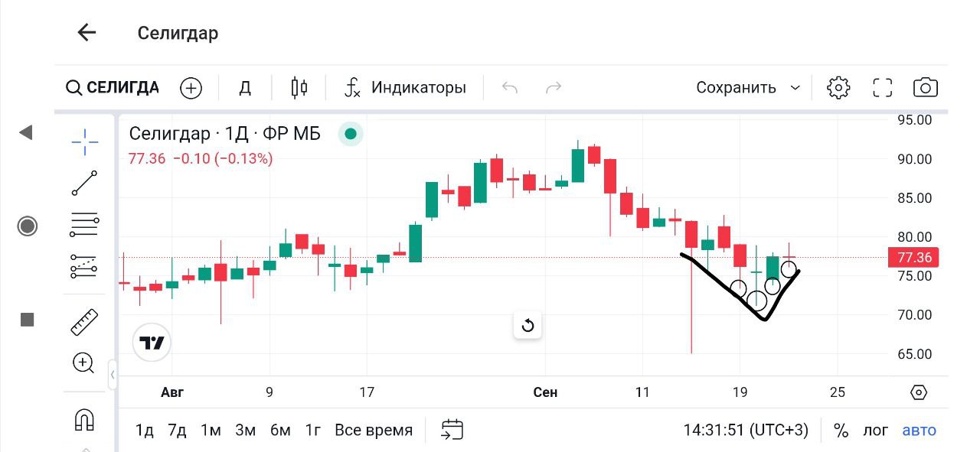This screenshot has height=452, width=980.
Task: Take a chart snapshot with camera icon
Action: click(x=926, y=88)
